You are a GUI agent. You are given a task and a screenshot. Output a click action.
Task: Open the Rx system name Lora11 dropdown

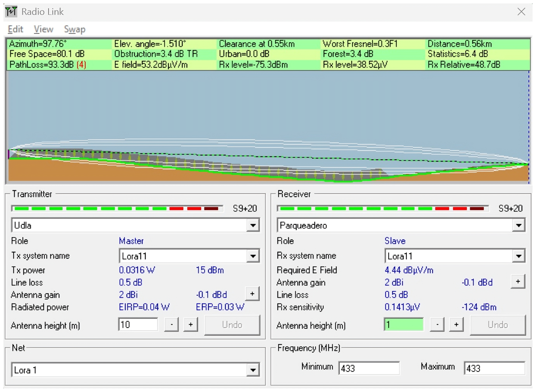[x=518, y=256]
